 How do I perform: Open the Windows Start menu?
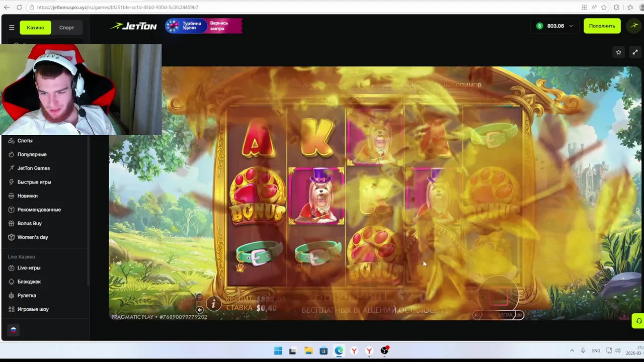278,351
